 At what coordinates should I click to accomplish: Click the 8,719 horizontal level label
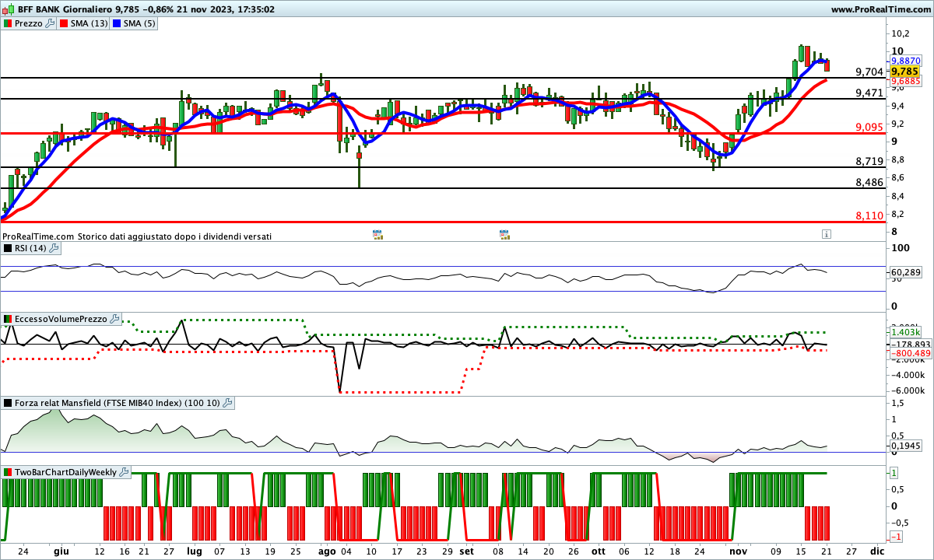(x=869, y=162)
